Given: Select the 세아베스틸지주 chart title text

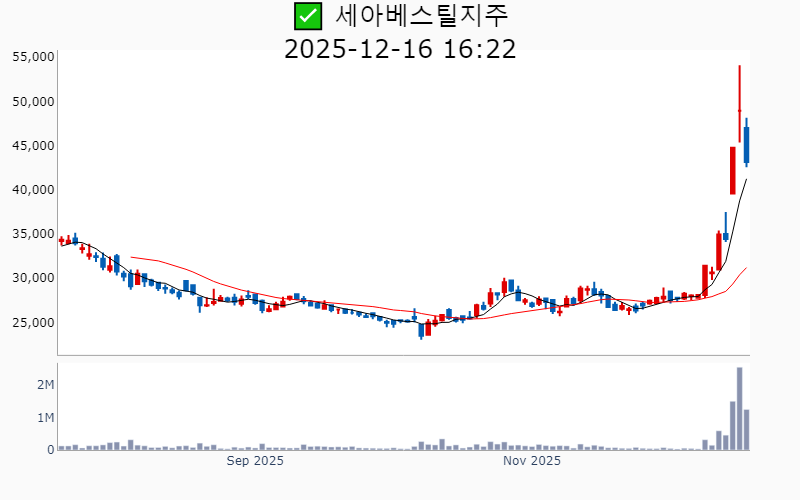Looking at the screenshot, I should (421, 16).
